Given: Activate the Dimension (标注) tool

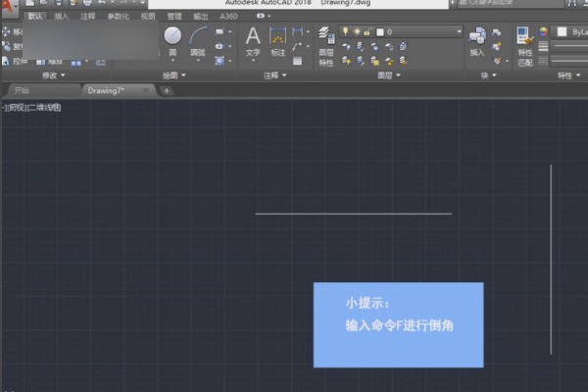Looking at the screenshot, I should pyautogui.click(x=278, y=40).
